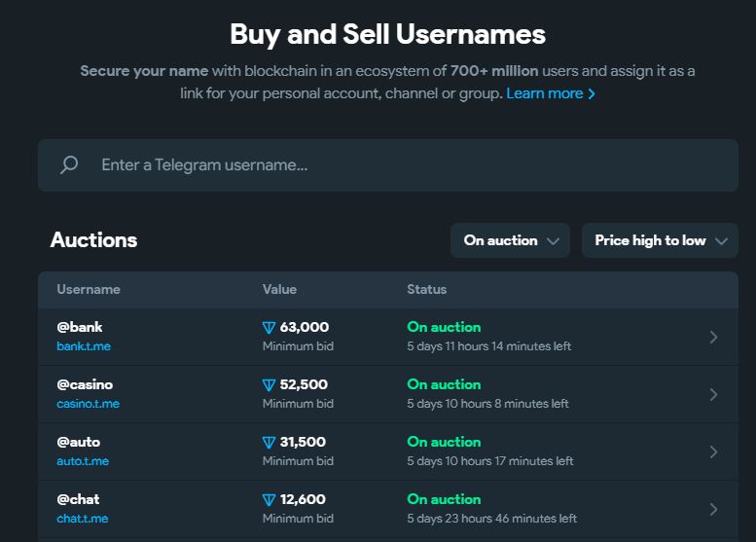Open the bank.t.me link
The image size is (756, 542).
pyautogui.click(x=84, y=346)
